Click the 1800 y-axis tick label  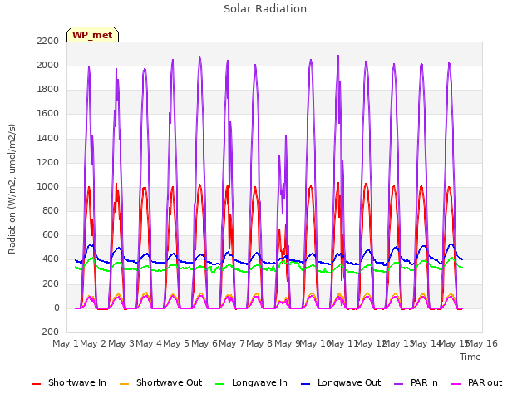click(48, 90)
